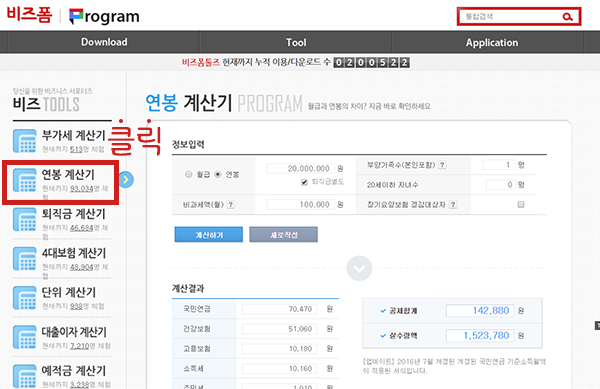Open 퇴직금 계산기 calculator icon
Viewport: 600px width, 389px height.
coord(24,220)
